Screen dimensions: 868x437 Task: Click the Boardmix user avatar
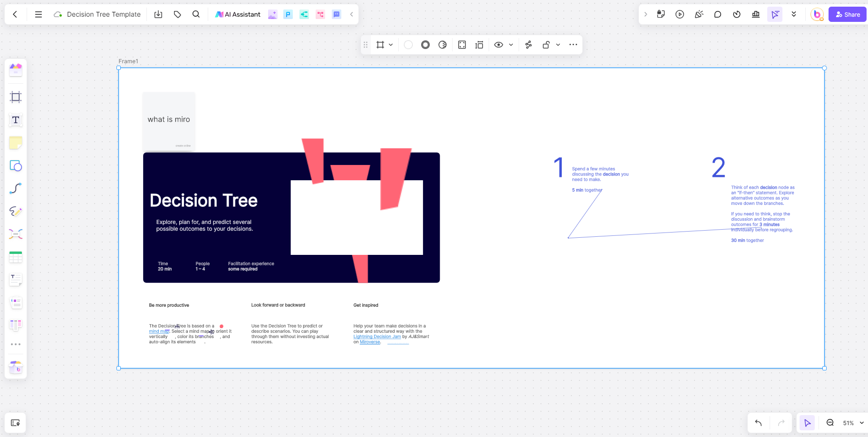point(817,14)
